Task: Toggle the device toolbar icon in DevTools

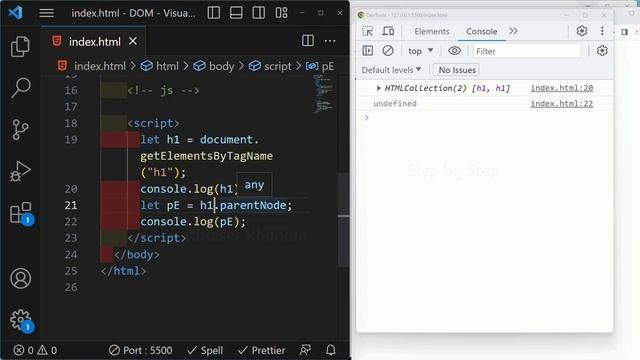Action: pyautogui.click(x=388, y=31)
